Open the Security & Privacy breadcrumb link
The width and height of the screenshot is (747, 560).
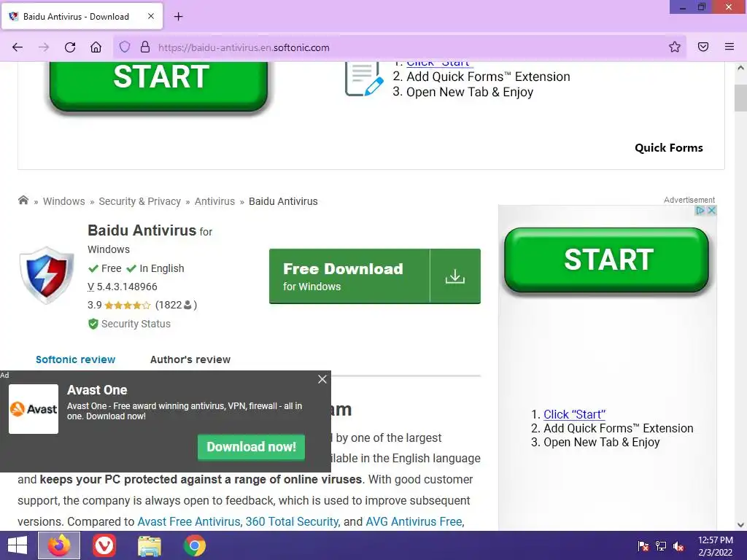[x=139, y=201]
